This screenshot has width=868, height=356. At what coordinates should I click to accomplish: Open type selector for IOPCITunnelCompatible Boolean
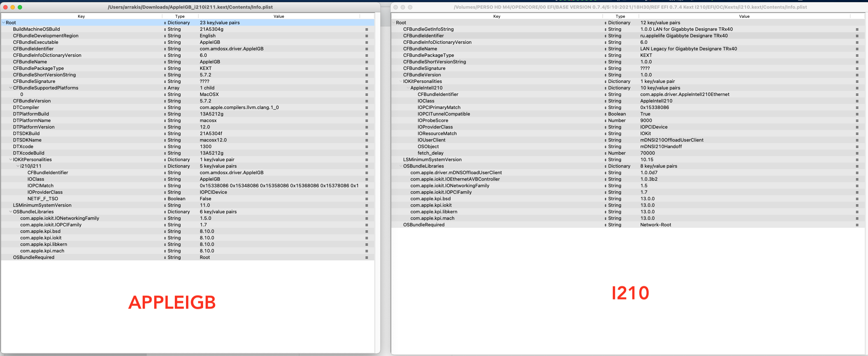[606, 114]
